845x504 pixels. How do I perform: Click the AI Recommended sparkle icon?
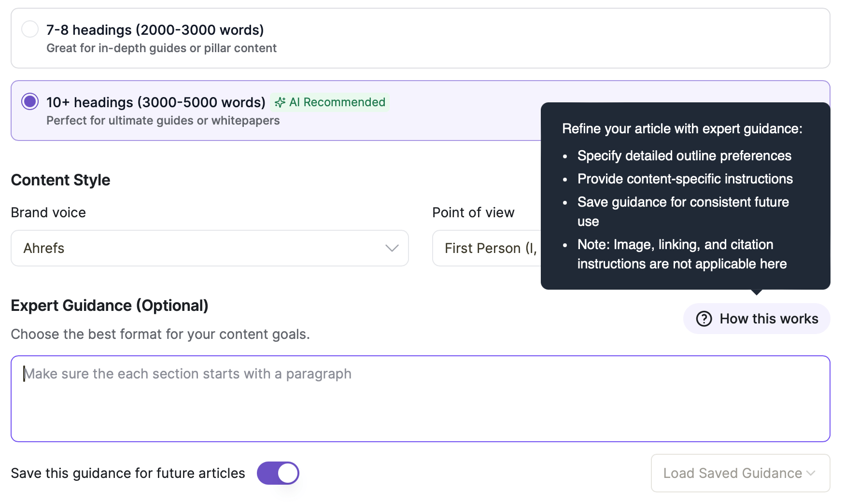(x=280, y=102)
